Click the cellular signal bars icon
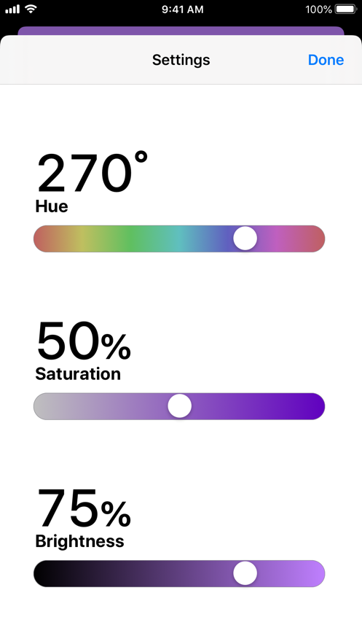 tap(12, 9)
